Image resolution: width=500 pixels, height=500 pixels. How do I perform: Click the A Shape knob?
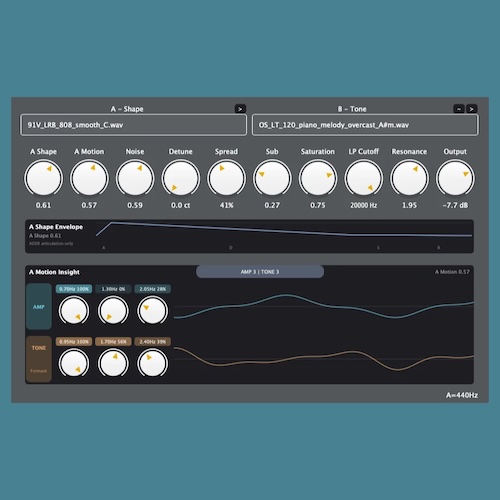[43, 178]
